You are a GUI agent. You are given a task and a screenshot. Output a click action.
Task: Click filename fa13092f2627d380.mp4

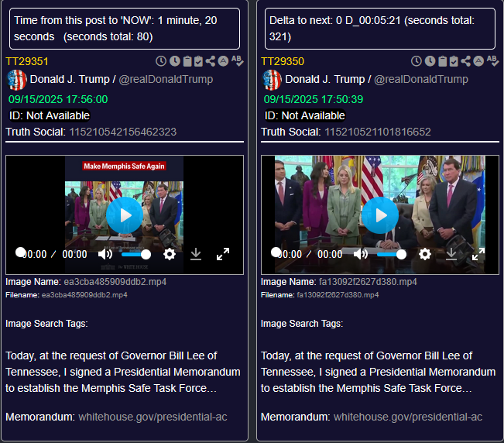[338, 295]
